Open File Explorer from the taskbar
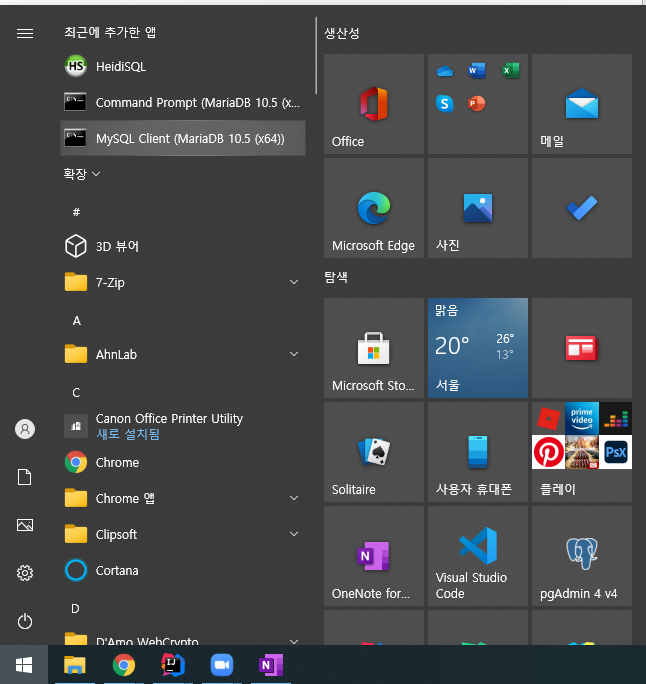646x684 pixels. pos(75,665)
